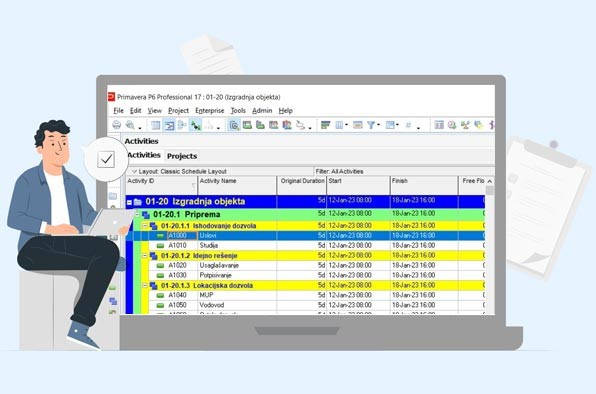
Task: Click the Finish column header
Action: (424, 185)
